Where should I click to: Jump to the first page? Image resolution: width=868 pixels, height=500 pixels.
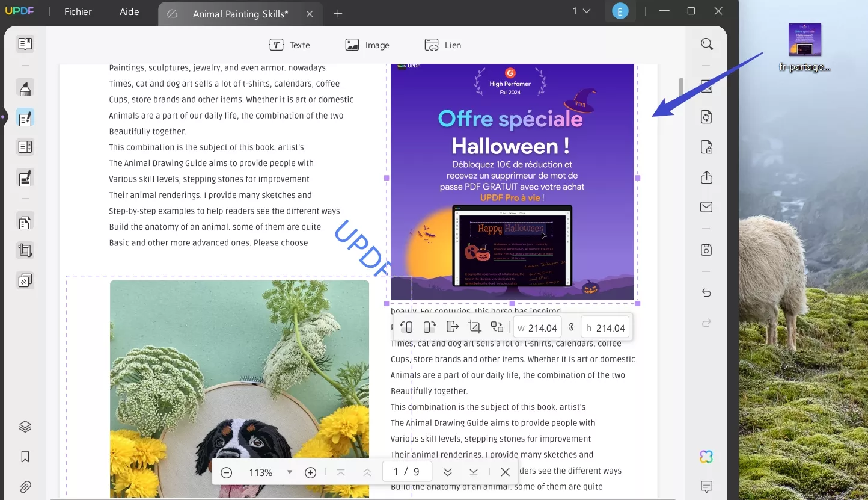(x=341, y=472)
